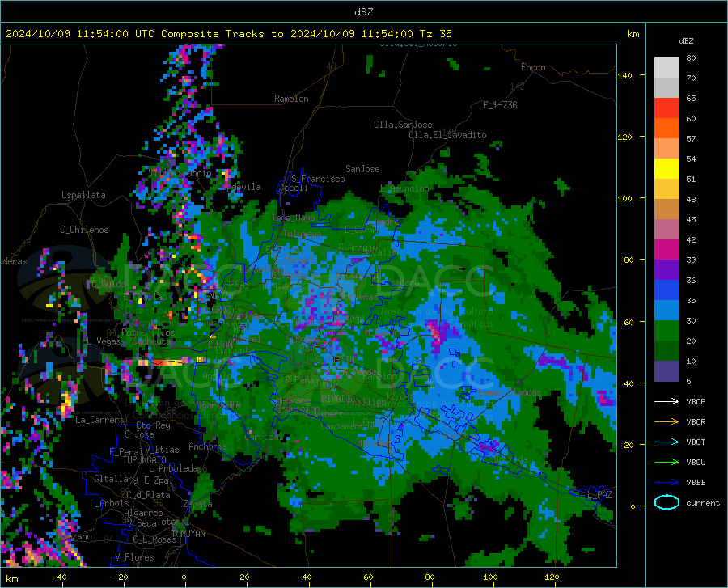
Task: Click the Algarrob map label
Action: pyautogui.click(x=143, y=513)
